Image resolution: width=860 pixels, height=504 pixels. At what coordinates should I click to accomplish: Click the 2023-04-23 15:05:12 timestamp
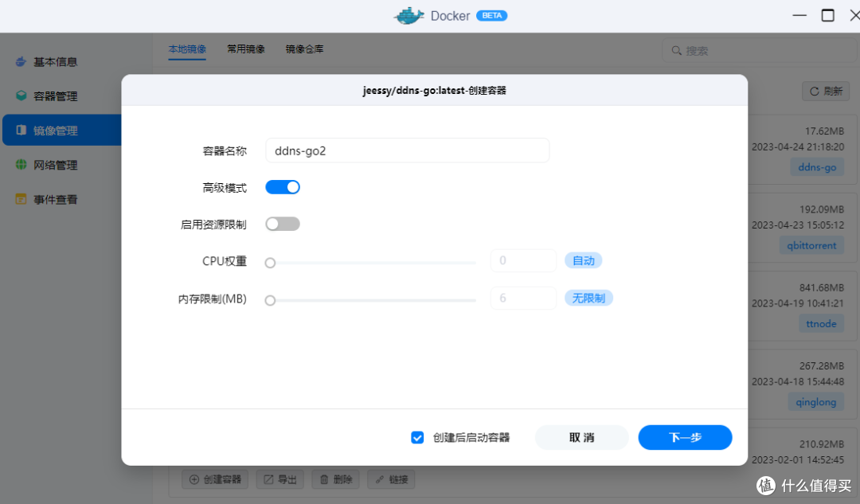797,225
